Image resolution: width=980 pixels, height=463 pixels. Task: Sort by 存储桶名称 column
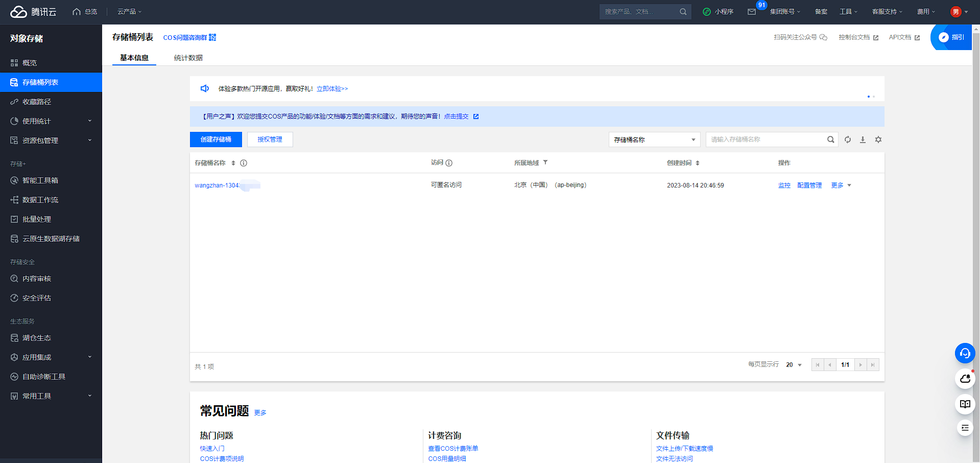(233, 163)
